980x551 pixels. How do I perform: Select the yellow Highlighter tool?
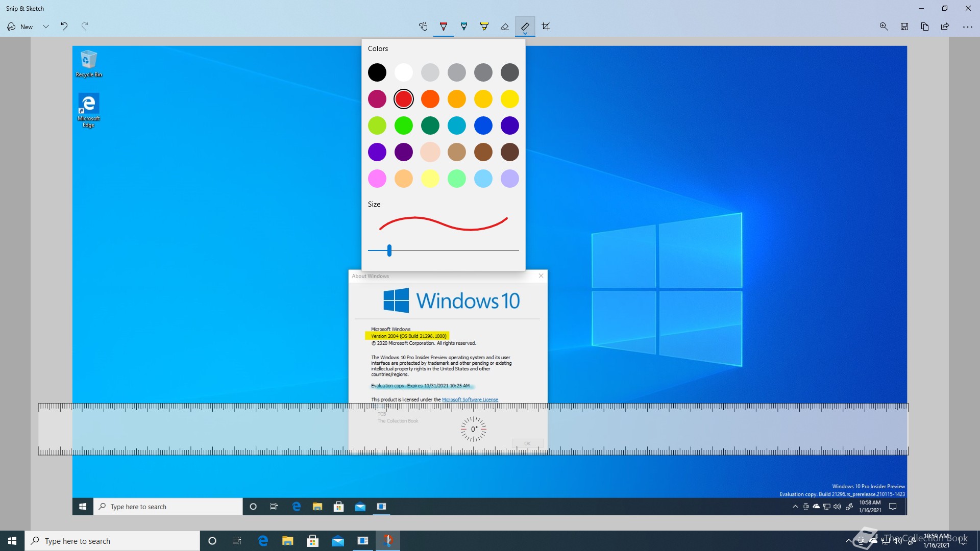click(x=484, y=27)
